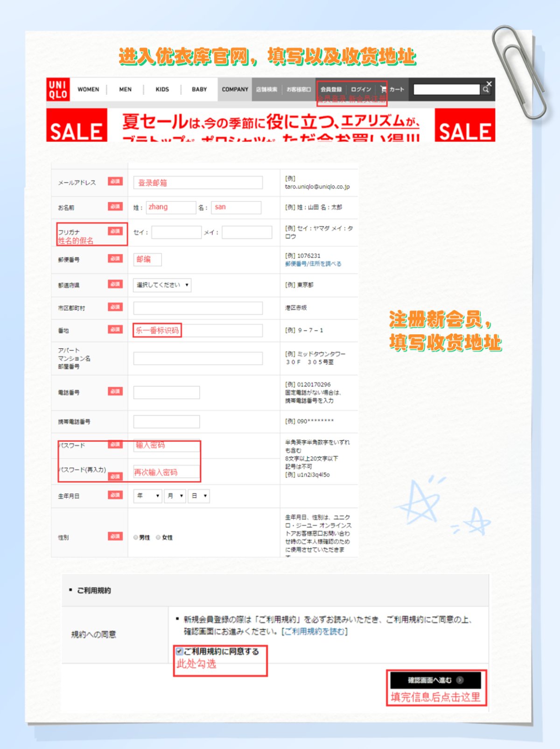Screen dimensions: 560x749
Task: Open the 月 birth month dropdown
Action: coord(175,496)
